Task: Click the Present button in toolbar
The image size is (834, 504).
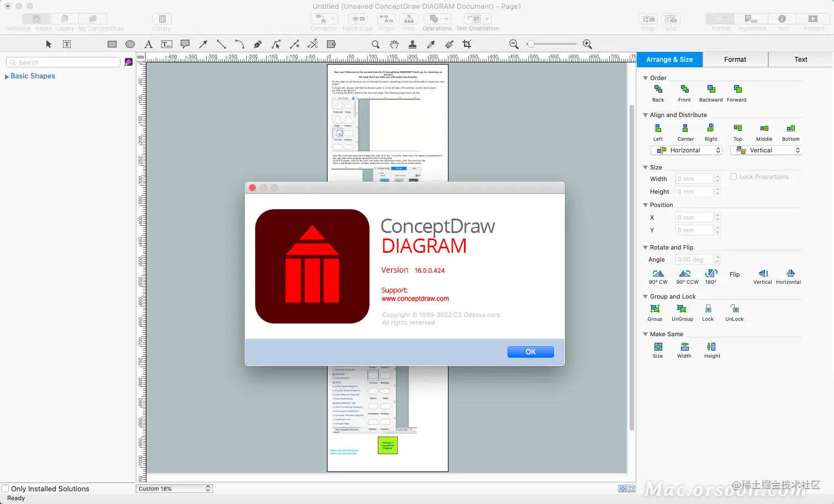Action: (813, 19)
